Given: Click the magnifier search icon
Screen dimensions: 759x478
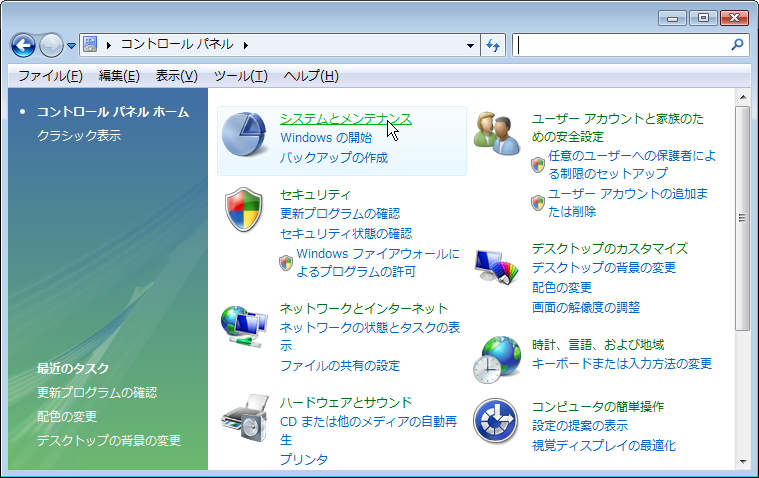Looking at the screenshot, I should 737,45.
